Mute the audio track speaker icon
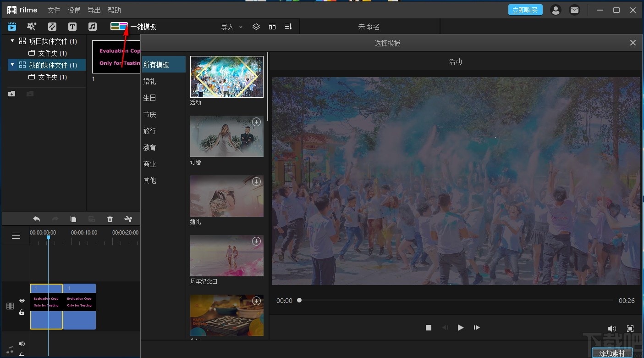Screen dimensions: 644x358 pyautogui.click(x=22, y=343)
